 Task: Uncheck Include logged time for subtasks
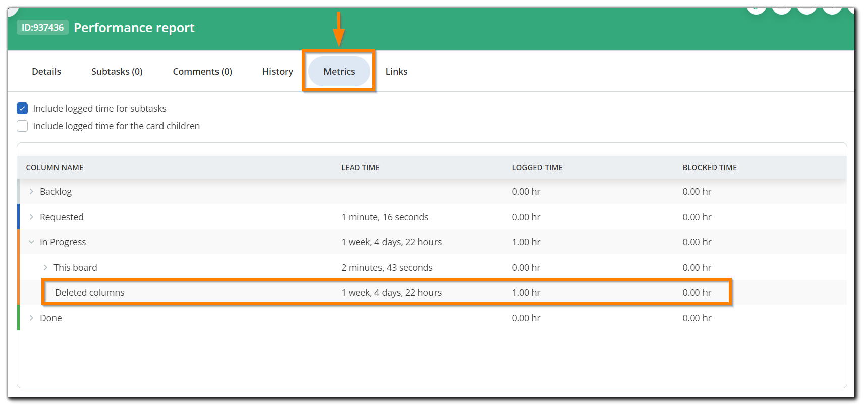point(22,108)
